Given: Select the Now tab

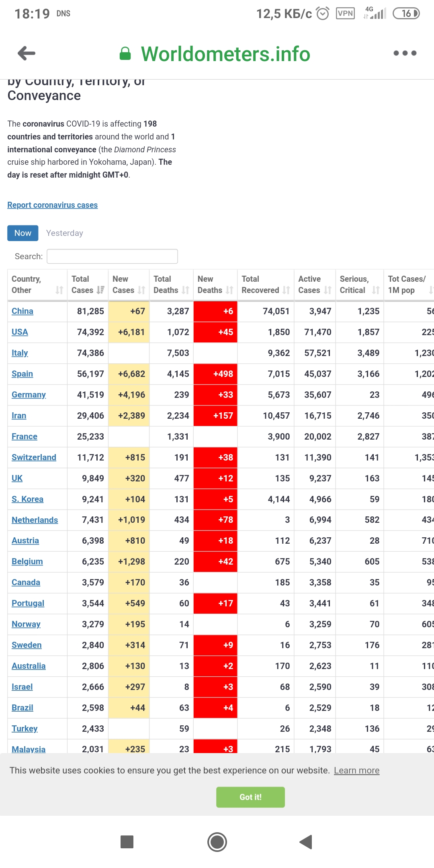Looking at the screenshot, I should (23, 233).
